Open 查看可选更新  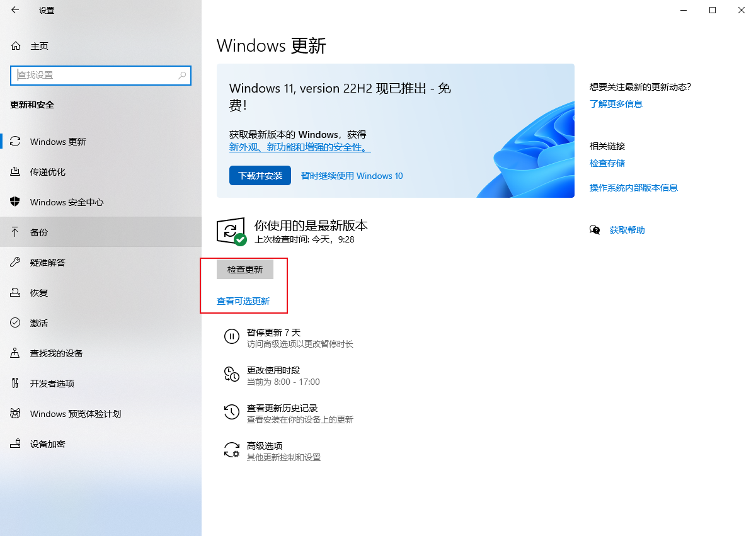(243, 301)
